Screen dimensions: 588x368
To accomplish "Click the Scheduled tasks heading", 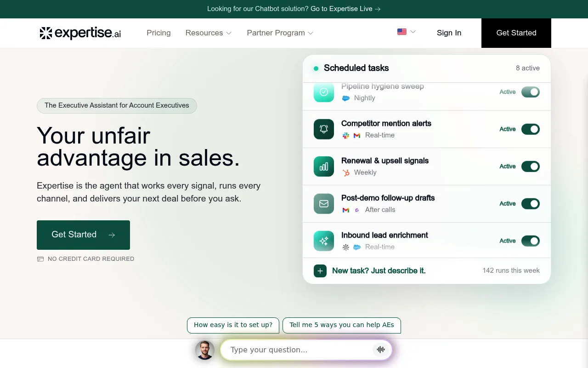I will click(x=356, y=68).
